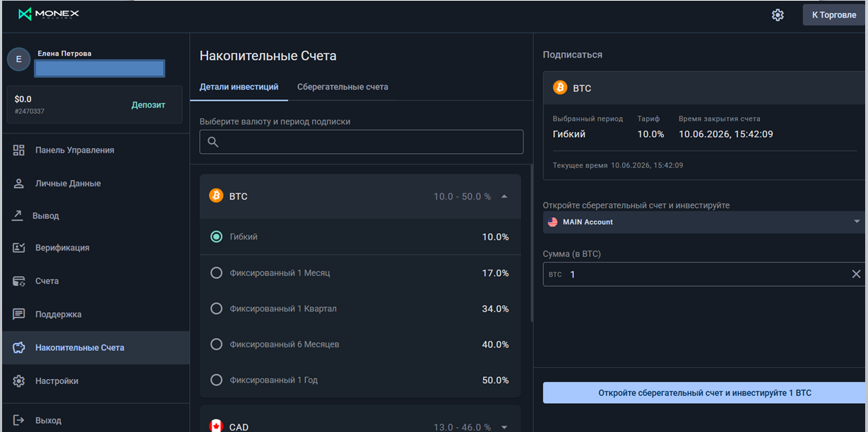Image resolution: width=868 pixels, height=432 pixels.
Task: Click the Панель Управления dashboard icon
Action: click(19, 150)
